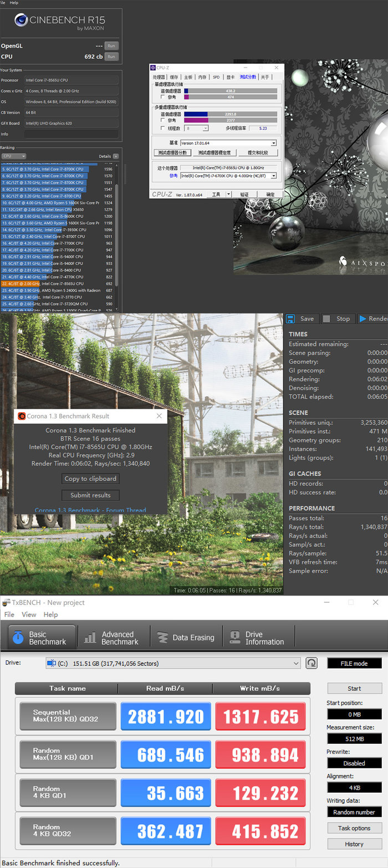The height and width of the screenshot is (868, 388).
Task: Click the Cinebench Info text field
Action: coord(71,134)
